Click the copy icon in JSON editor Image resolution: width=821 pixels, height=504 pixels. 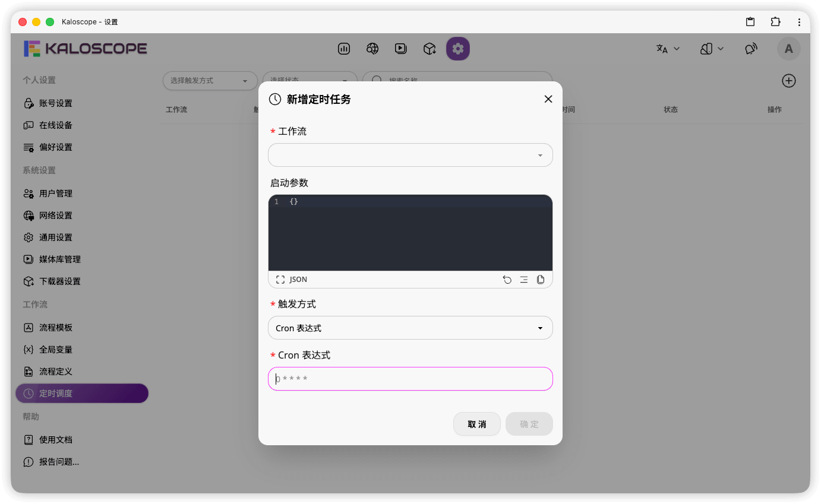tap(541, 280)
